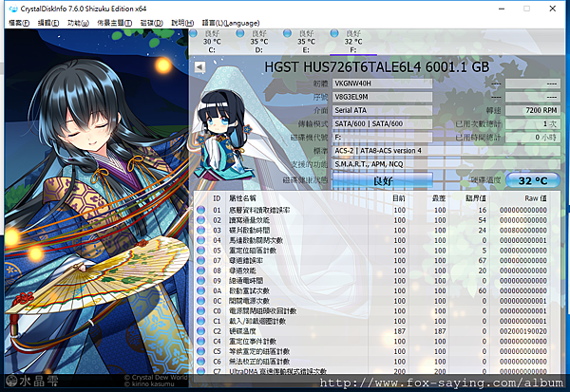
Task: Click the serial number field V8G3EL9M
Action: [383, 97]
